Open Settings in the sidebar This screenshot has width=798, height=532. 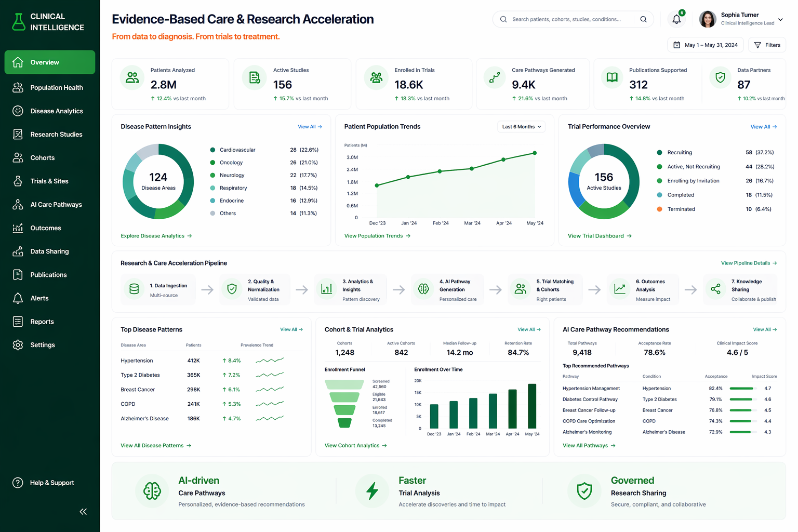[x=50, y=345]
